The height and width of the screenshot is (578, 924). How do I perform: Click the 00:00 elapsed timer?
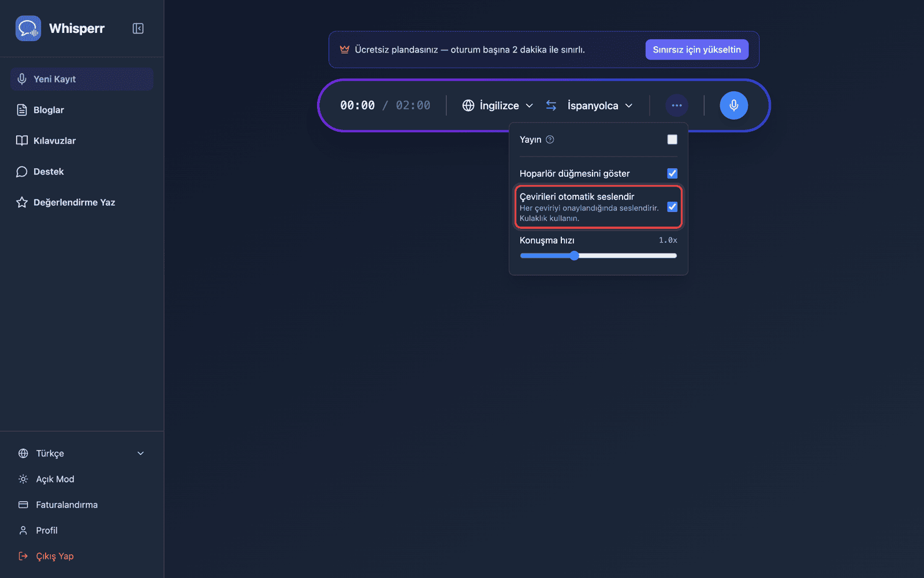point(357,106)
